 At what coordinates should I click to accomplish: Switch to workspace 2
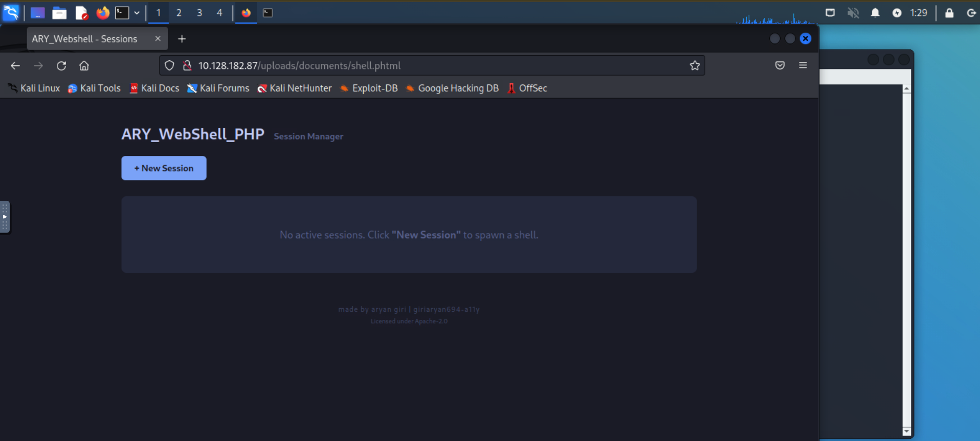point(179,13)
